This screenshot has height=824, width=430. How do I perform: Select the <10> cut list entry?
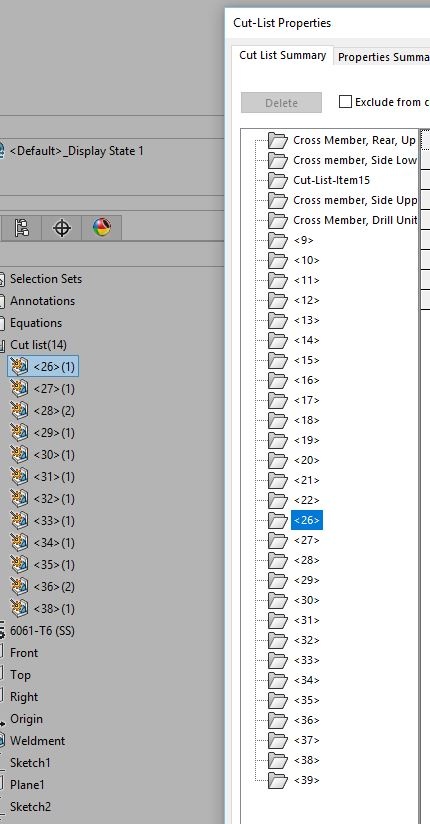coord(306,260)
